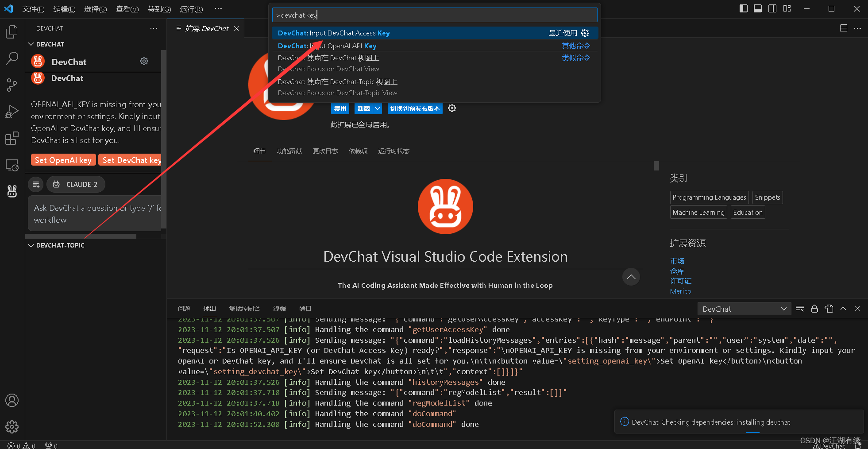
Task: Open the DevChat rabbit icon in activity bar
Action: [12, 191]
